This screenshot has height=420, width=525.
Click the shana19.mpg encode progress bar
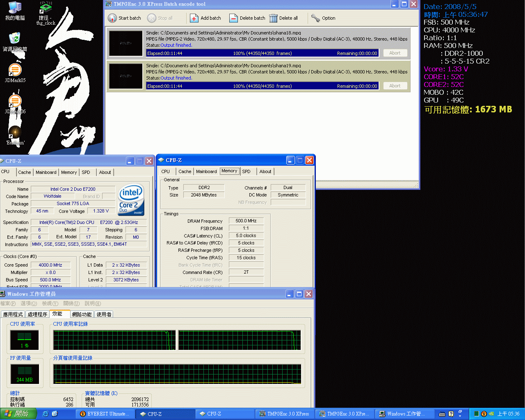coord(262,86)
